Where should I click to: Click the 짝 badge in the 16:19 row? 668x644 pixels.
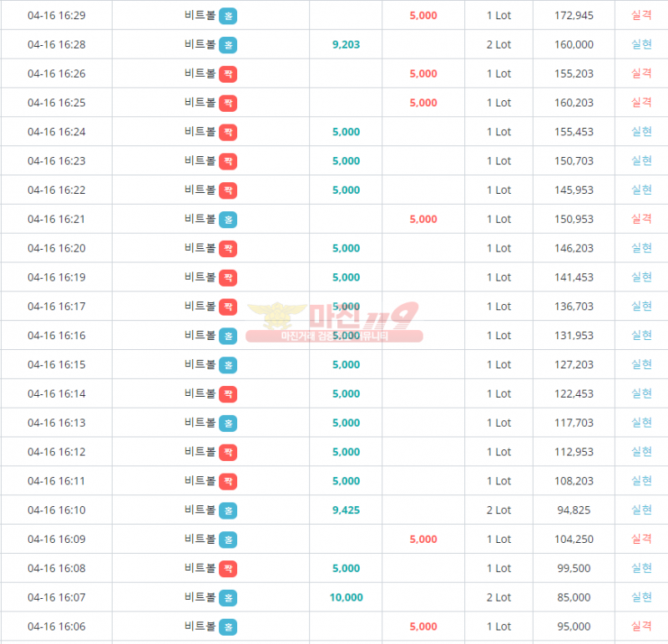tap(228, 277)
